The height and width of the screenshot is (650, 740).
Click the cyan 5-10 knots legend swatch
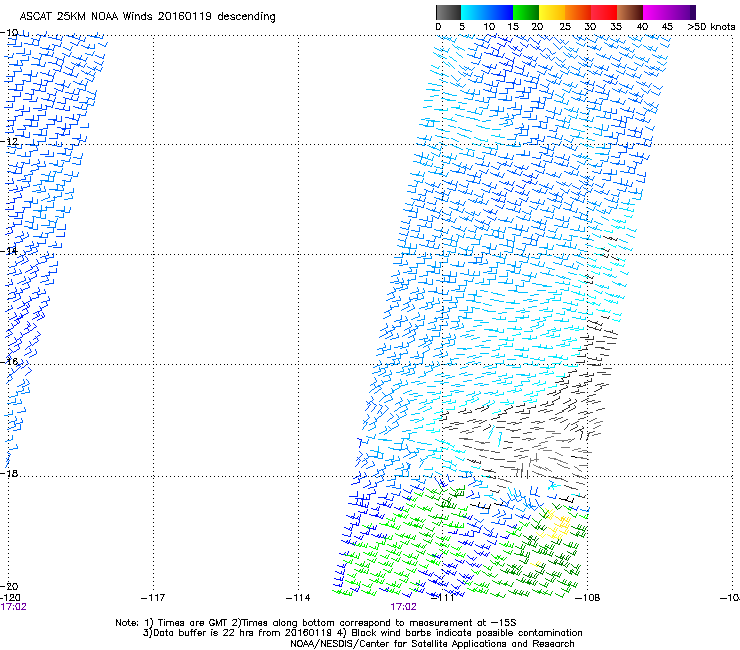point(474,12)
